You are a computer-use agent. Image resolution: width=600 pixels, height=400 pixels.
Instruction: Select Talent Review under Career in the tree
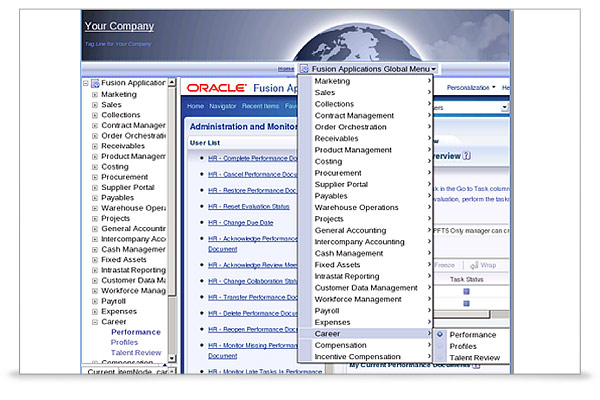[136, 353]
